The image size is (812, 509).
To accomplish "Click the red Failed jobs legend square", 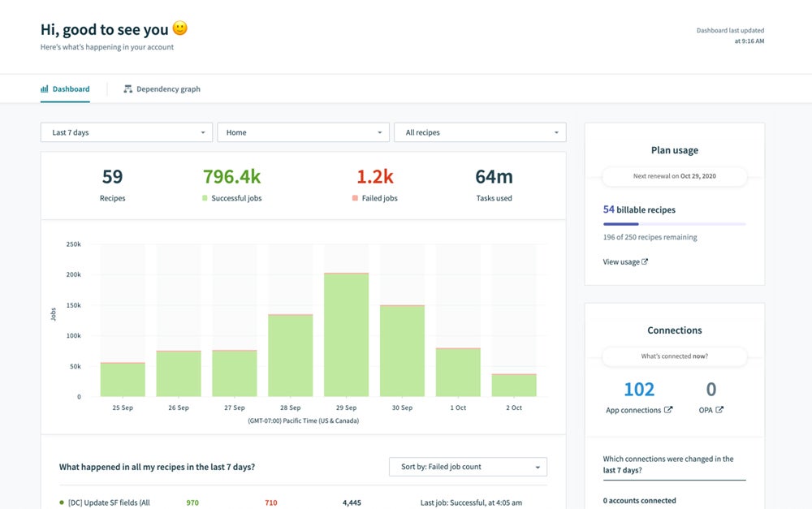I will pos(355,198).
